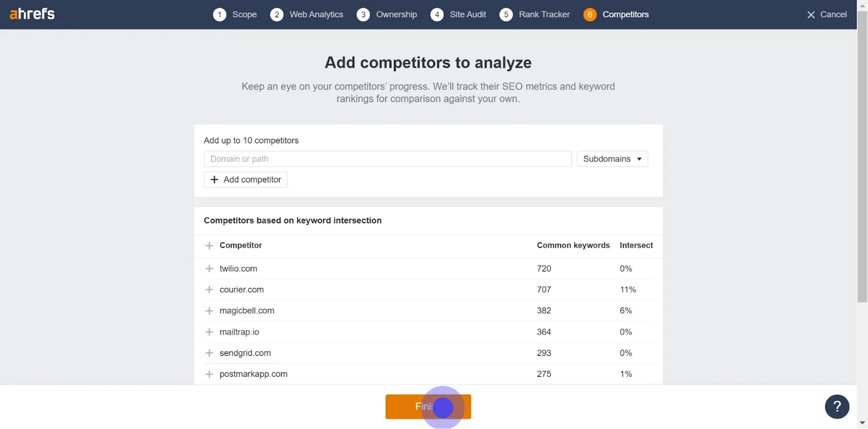Select the courier.com row text
Screen dimensions: 868x429
pos(241,290)
